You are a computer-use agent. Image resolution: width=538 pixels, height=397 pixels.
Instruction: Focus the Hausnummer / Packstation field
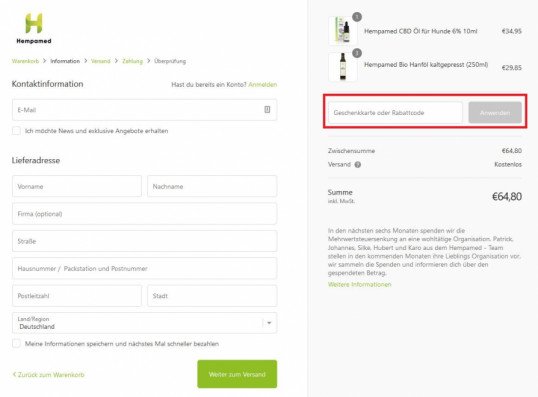(x=144, y=268)
